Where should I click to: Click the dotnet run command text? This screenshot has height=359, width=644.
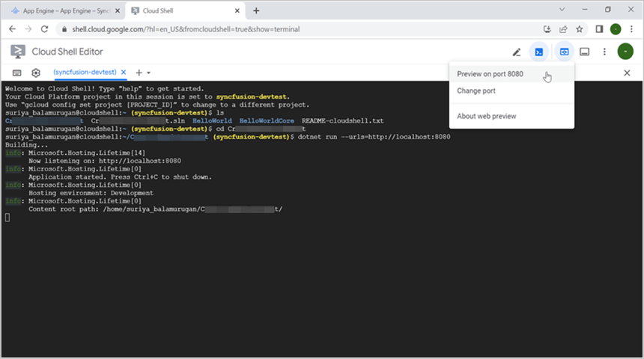point(374,137)
